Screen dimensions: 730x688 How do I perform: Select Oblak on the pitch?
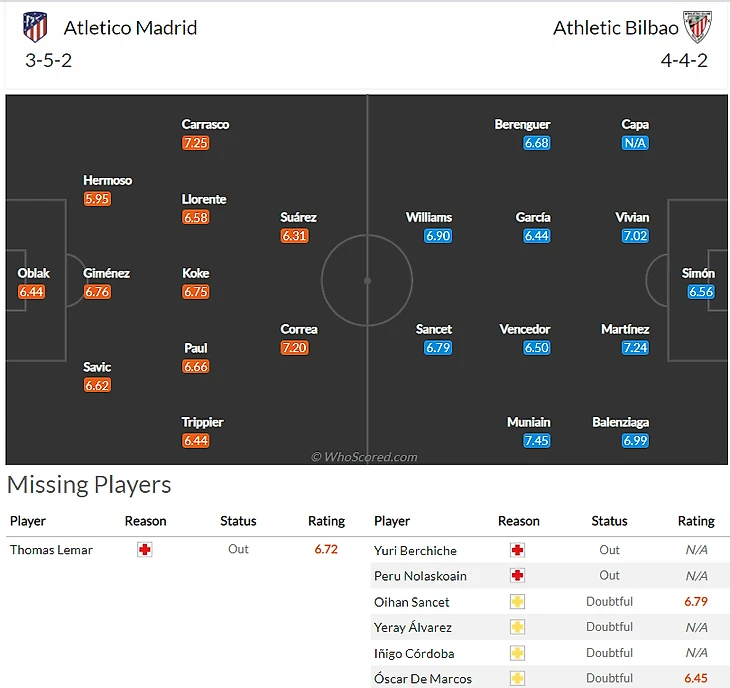[x=33, y=273]
